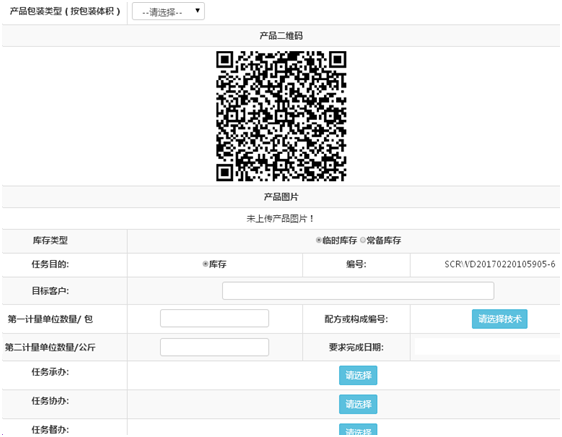562x437 pixels.
Task: Click the 产品包装类型（按包装体积） label
Action: (65, 11)
